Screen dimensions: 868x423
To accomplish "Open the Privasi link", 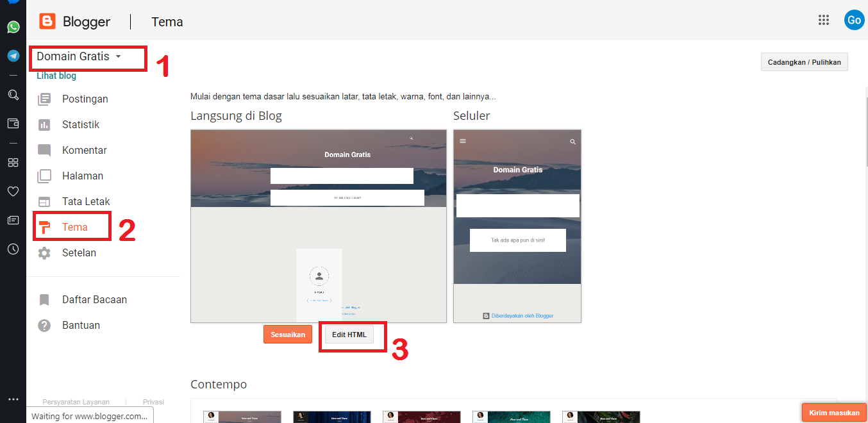I will [x=153, y=402].
